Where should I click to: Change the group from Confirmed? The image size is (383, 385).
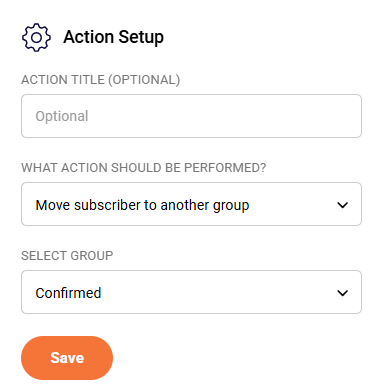pyautogui.click(x=191, y=292)
